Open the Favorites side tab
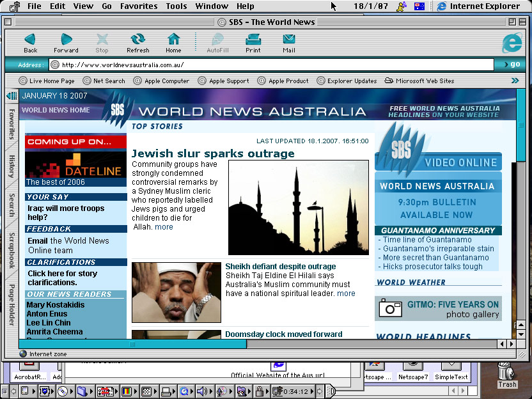This screenshot has height=399, width=532. pos(12,124)
